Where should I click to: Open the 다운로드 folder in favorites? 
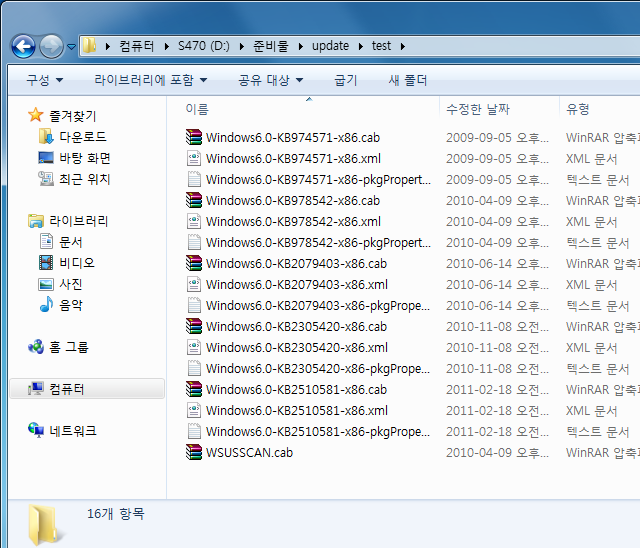point(83,137)
